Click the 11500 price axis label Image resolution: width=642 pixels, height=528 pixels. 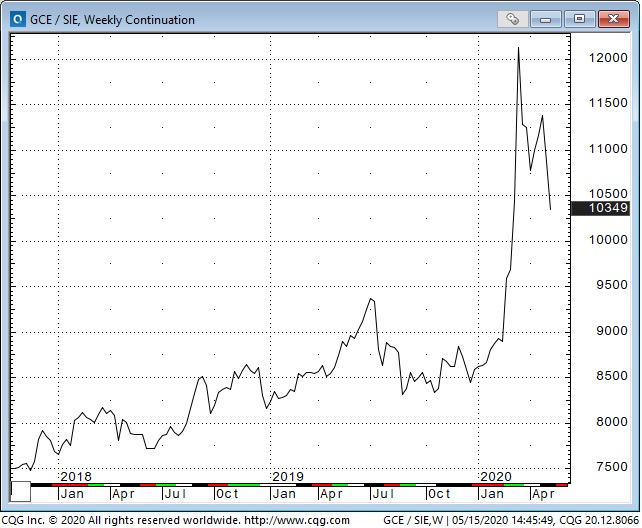coord(608,103)
